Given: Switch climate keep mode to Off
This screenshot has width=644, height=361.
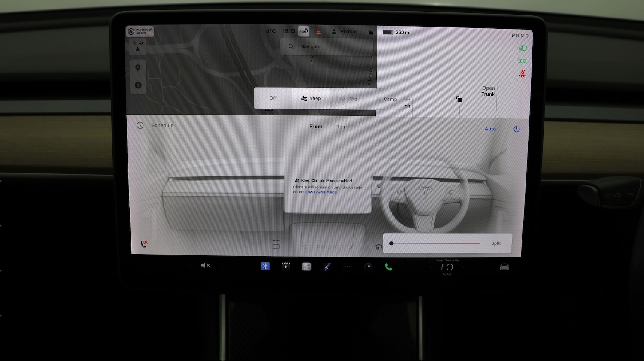Looking at the screenshot, I should point(273,98).
